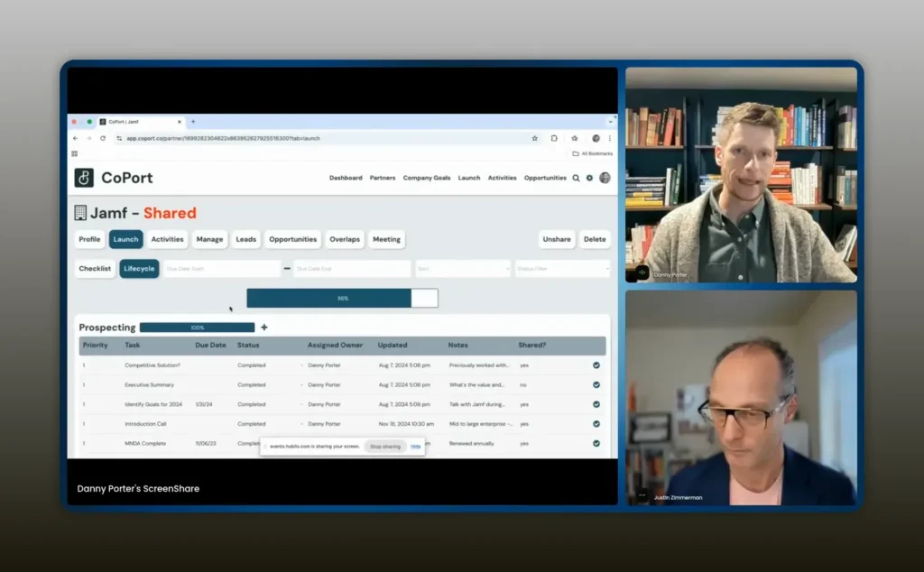Viewport: 924px width, 572px height.
Task: Toggle completion check for Competitive Solution? task
Action: coord(596,365)
